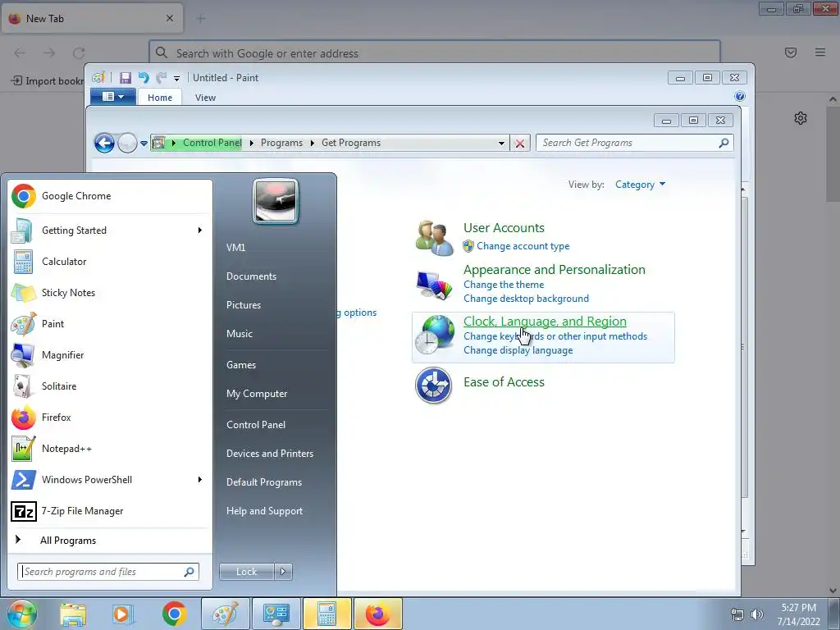The width and height of the screenshot is (840, 630).
Task: Open Firefox from Start menu list
Action: (x=111, y=418)
